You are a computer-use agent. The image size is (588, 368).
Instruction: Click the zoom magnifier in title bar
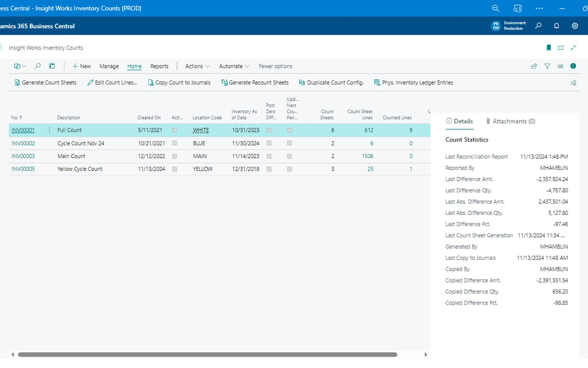[495, 8]
